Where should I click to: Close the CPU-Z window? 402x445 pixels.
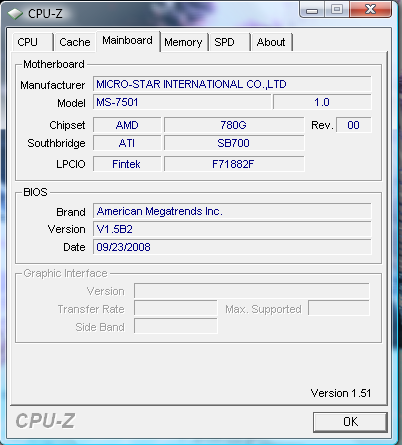tap(370, 9)
